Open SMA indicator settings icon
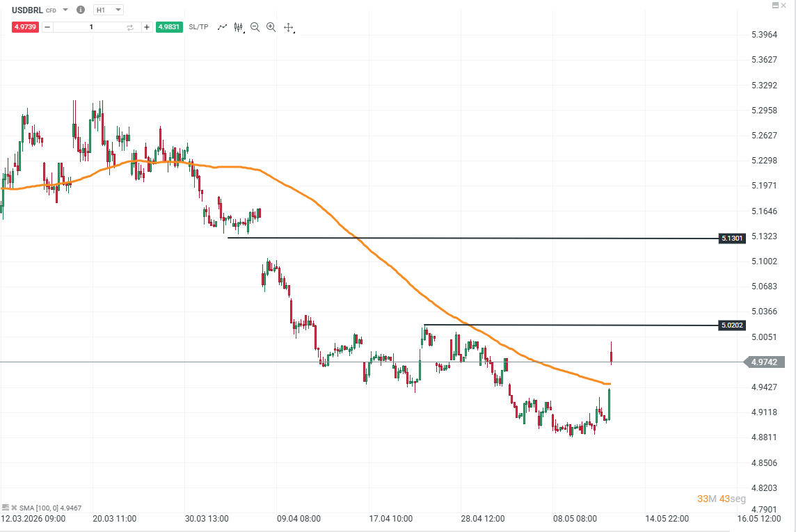Image resolution: width=796 pixels, height=532 pixels. (5, 507)
